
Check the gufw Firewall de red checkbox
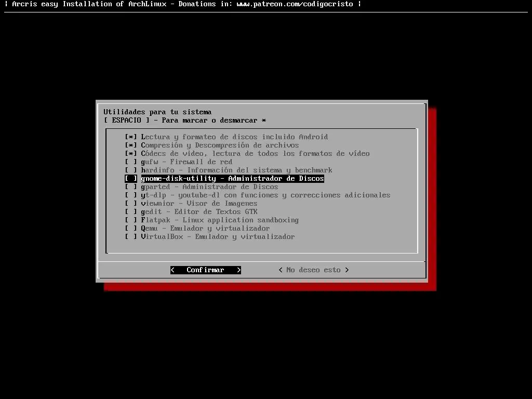(x=131, y=162)
